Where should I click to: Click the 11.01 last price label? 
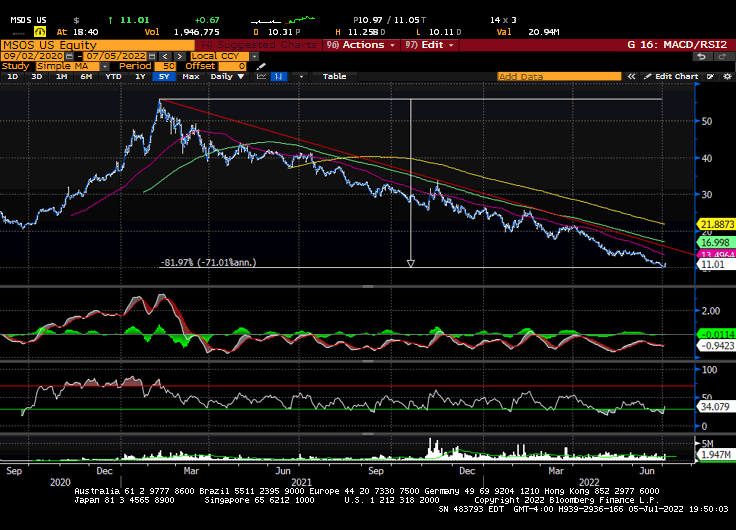click(717, 265)
